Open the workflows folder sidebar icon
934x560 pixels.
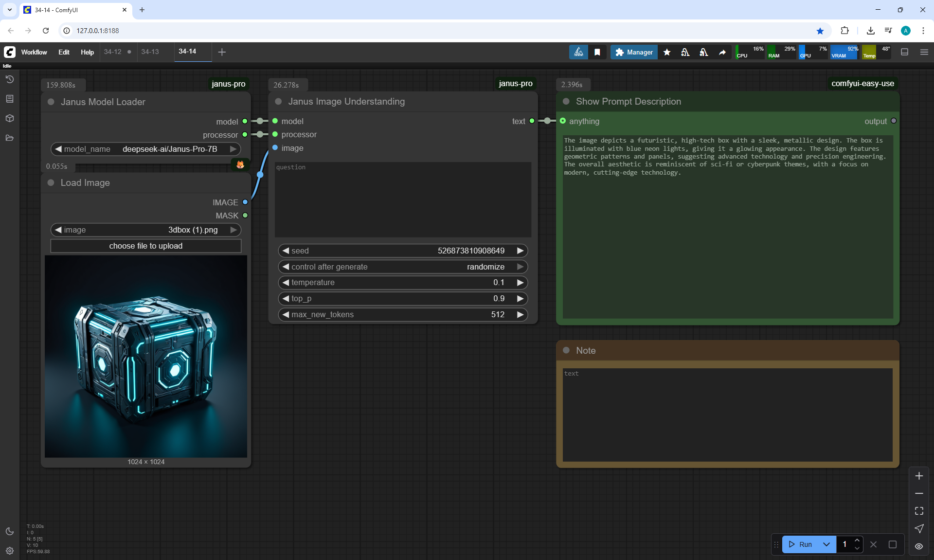[x=10, y=138]
